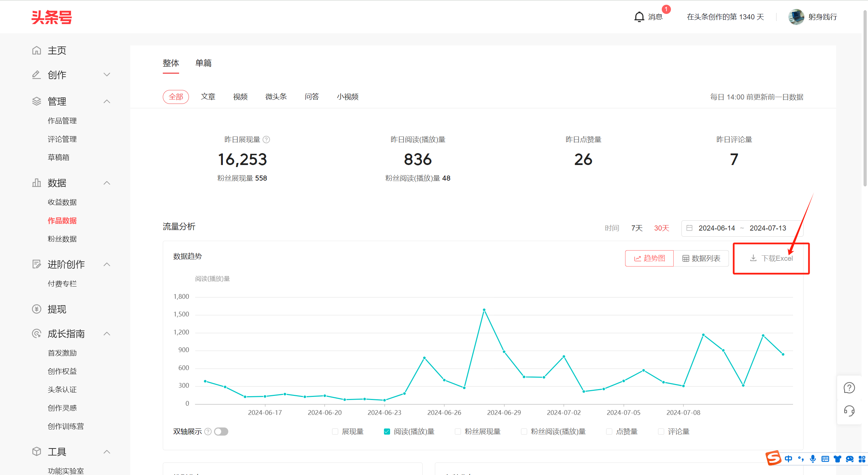Click the notification bell icon
The height and width of the screenshot is (475, 868).
pyautogui.click(x=639, y=17)
